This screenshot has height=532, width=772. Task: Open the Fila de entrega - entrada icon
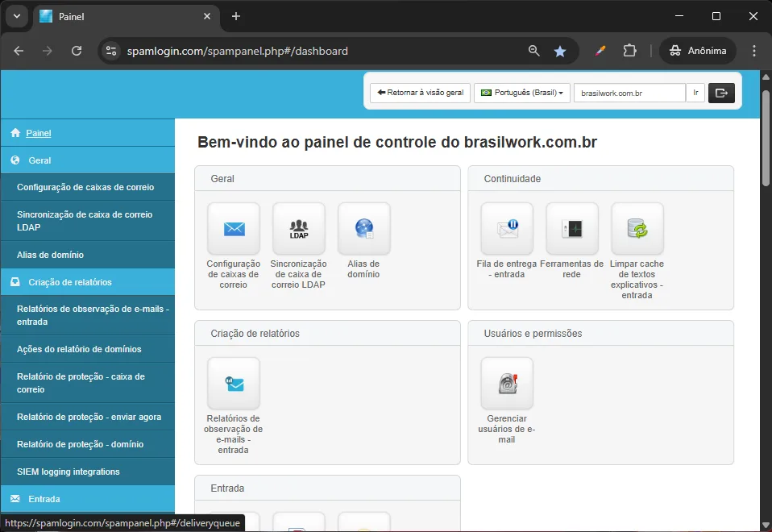pos(507,229)
